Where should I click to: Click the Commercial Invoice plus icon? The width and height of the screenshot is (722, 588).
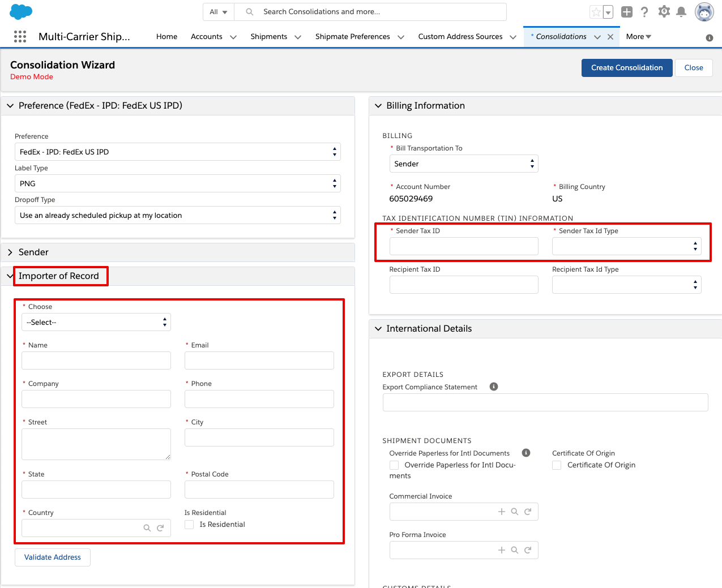click(502, 512)
